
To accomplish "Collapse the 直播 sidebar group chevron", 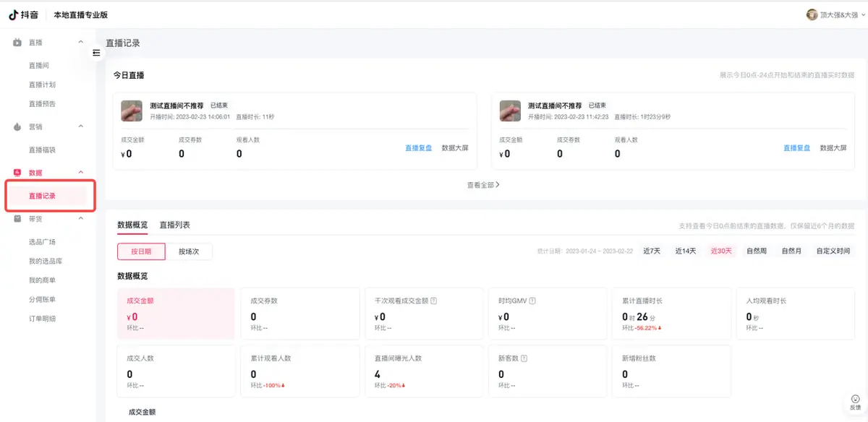I will (81, 43).
